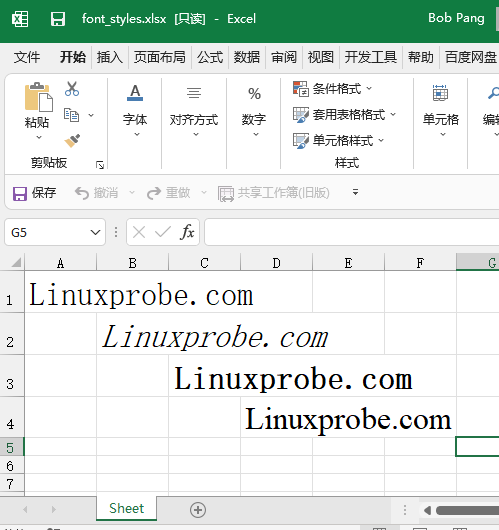Expand the Name Box dropdown arrow
The width and height of the screenshot is (499, 530).
click(95, 232)
